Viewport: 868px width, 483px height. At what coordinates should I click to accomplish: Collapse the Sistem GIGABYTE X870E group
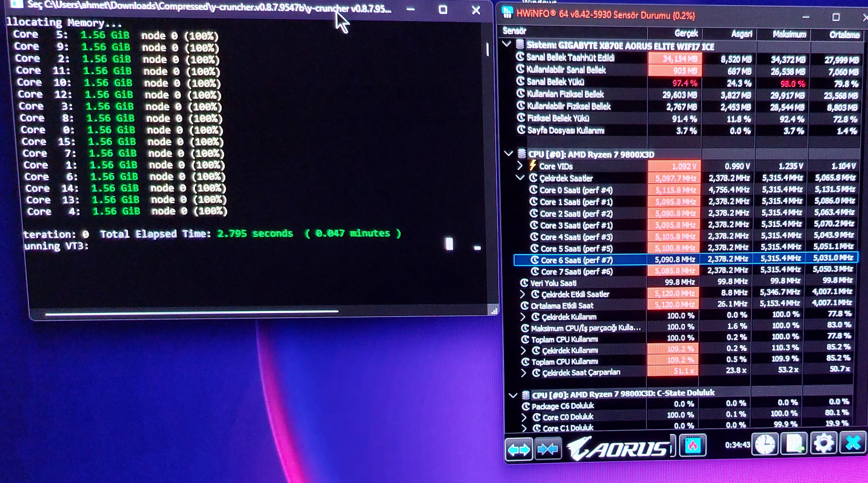[506, 44]
